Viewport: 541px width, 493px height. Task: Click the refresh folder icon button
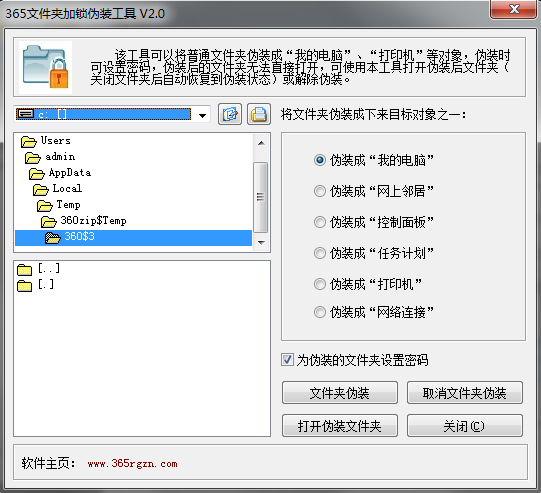tap(230, 114)
